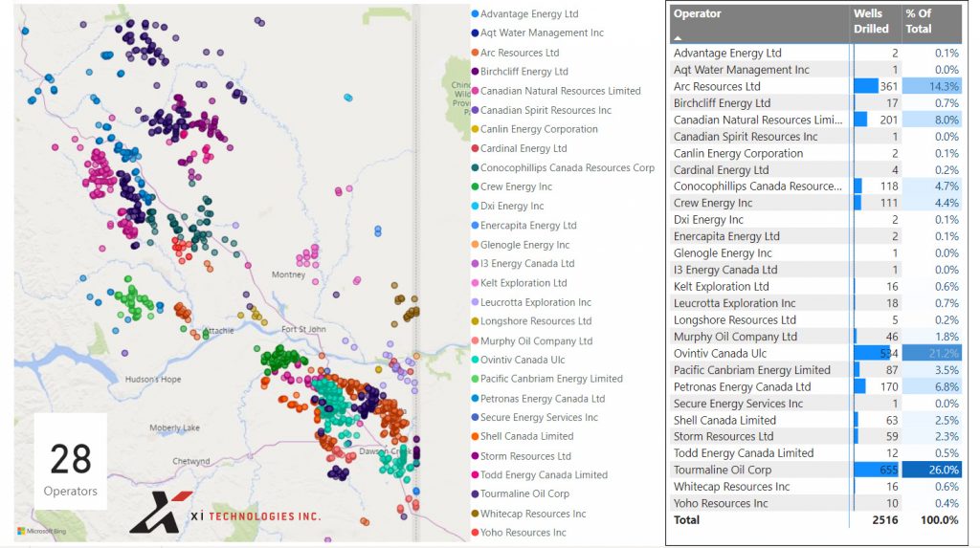
Task: Click the Montney map label
Action: [x=288, y=274]
